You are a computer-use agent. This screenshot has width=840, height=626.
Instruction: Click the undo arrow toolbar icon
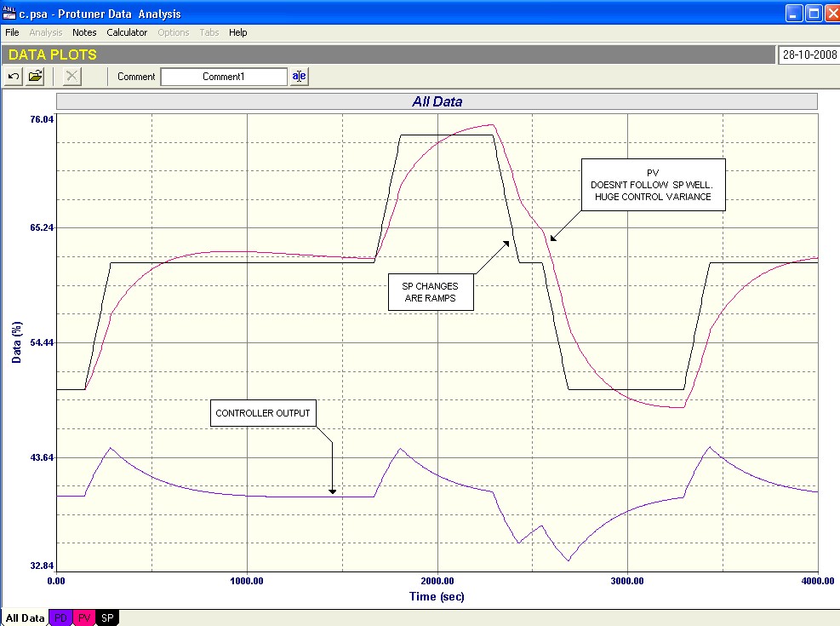click(x=14, y=77)
